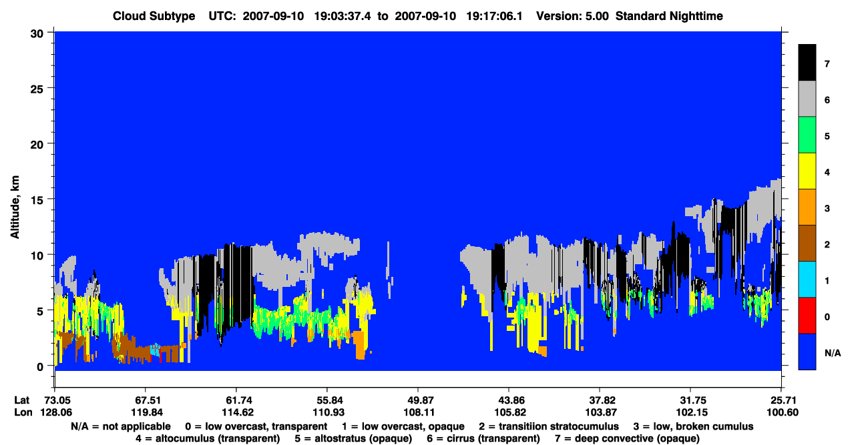This screenshot has height=445, width=868.
Task: Click the green legend swatch labeled 5
Action: tap(807, 135)
